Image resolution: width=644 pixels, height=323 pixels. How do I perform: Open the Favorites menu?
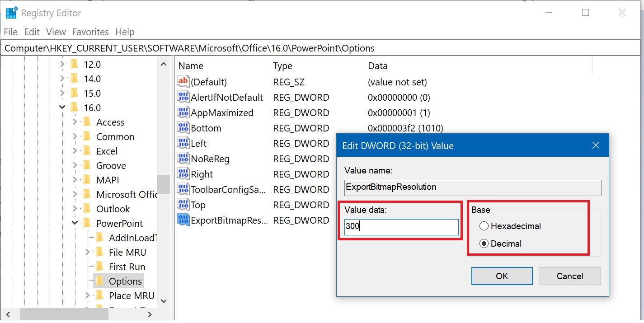pyautogui.click(x=90, y=32)
